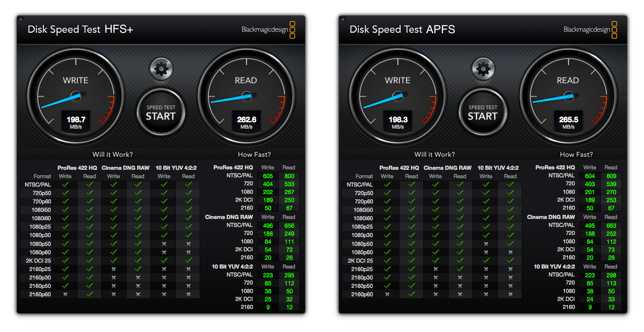Open settings gear in HFS+ window
This screenshot has width=644, height=332.
click(161, 69)
